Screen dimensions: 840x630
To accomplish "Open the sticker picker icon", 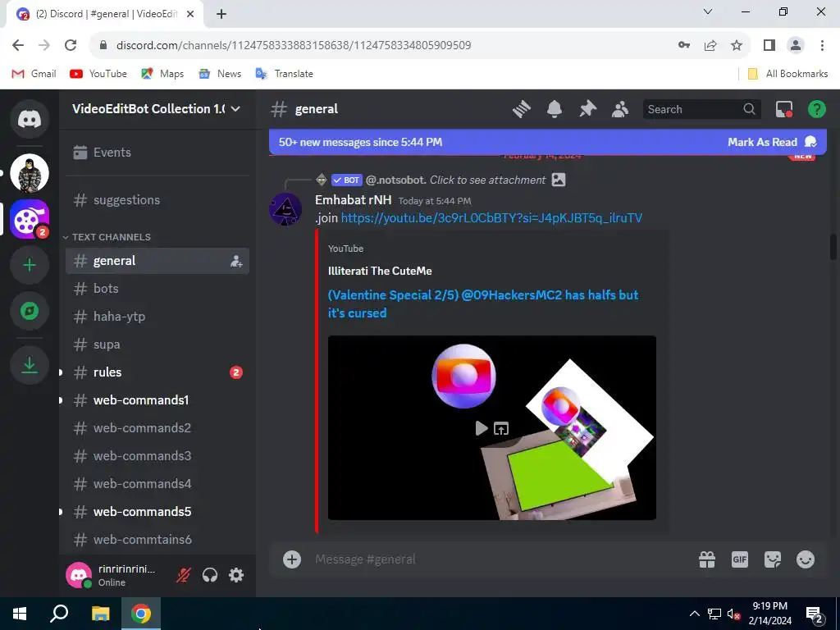I will click(x=773, y=559).
